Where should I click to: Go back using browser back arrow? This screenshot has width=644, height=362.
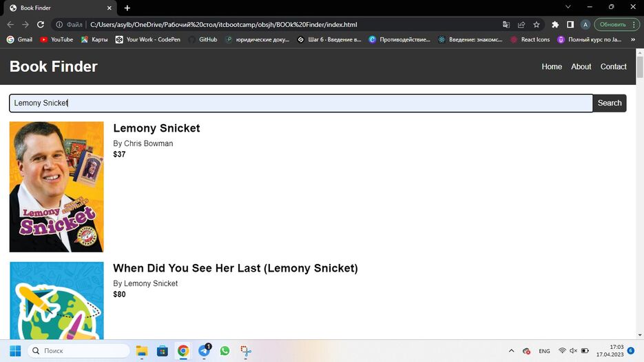(10, 25)
